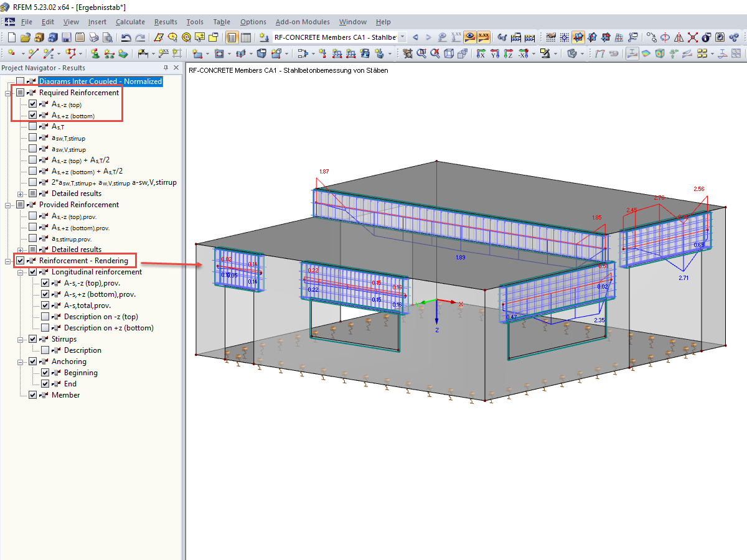Click the View in X direction icon
Screen dimensions: 747x560
tap(481, 54)
